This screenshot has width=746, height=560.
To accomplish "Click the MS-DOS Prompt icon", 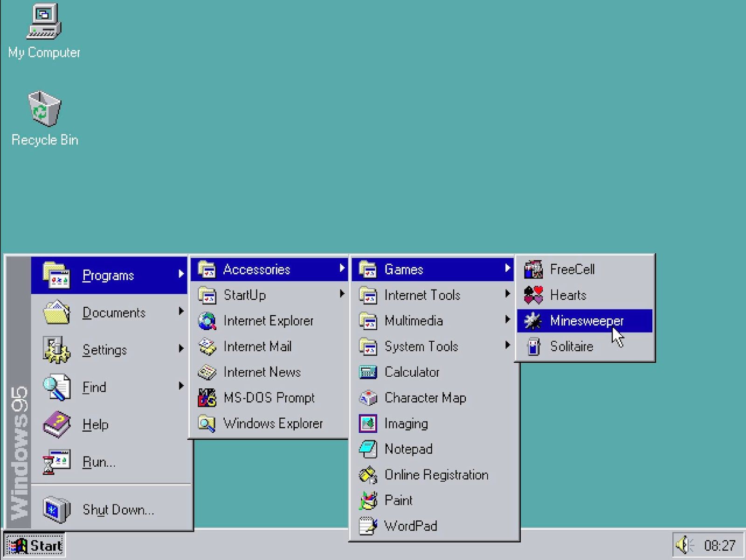I will (x=207, y=398).
